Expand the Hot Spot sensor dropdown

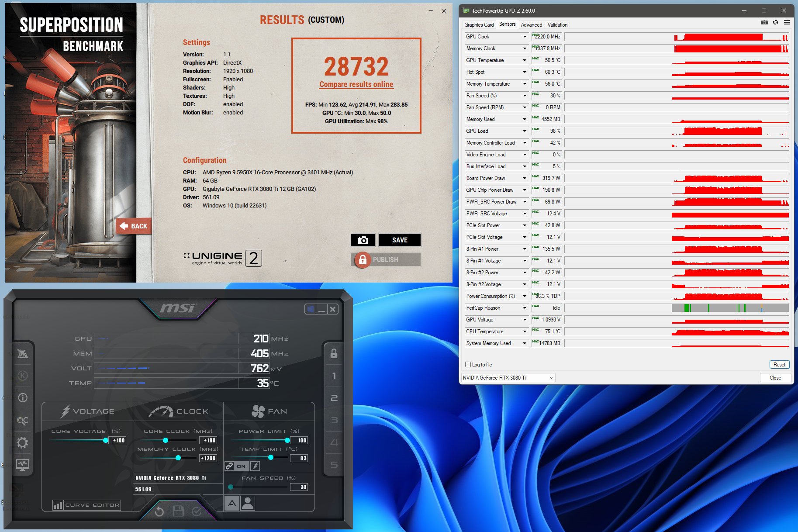point(525,72)
